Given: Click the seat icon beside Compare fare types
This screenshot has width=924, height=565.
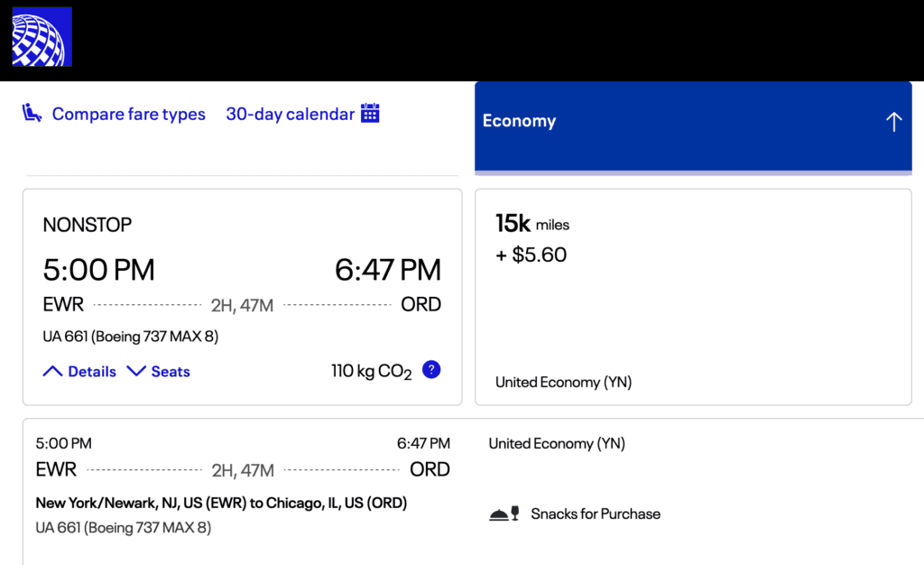Looking at the screenshot, I should tap(32, 114).
